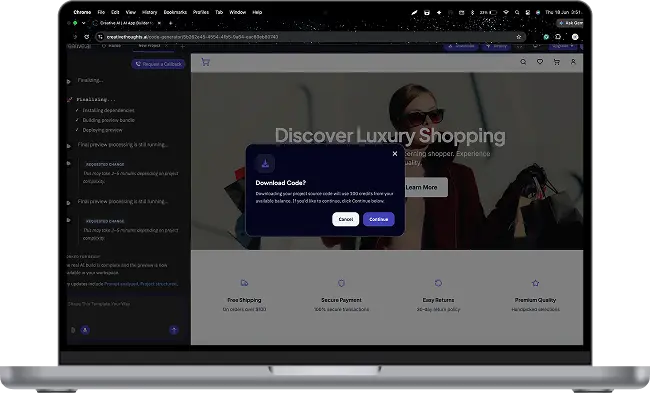The height and width of the screenshot is (393, 650).
Task: Open the Profiles menu
Action: (201, 12)
